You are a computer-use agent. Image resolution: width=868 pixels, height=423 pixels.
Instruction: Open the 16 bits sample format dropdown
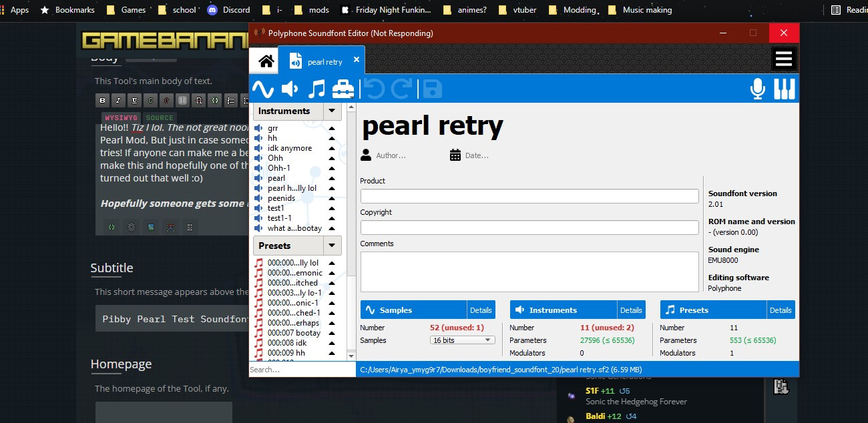click(461, 340)
